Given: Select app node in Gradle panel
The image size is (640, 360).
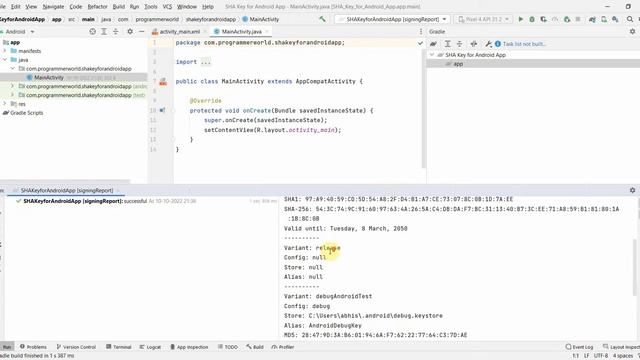Looking at the screenshot, I should click(458, 64).
